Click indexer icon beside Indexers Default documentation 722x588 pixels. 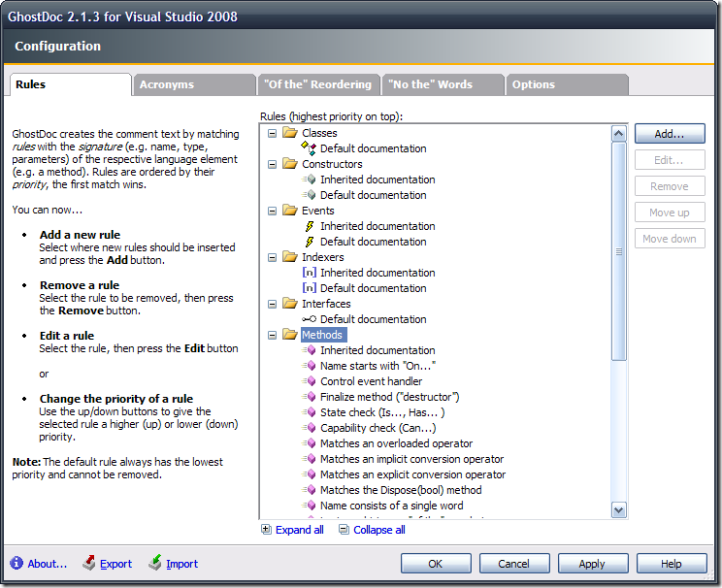point(310,288)
